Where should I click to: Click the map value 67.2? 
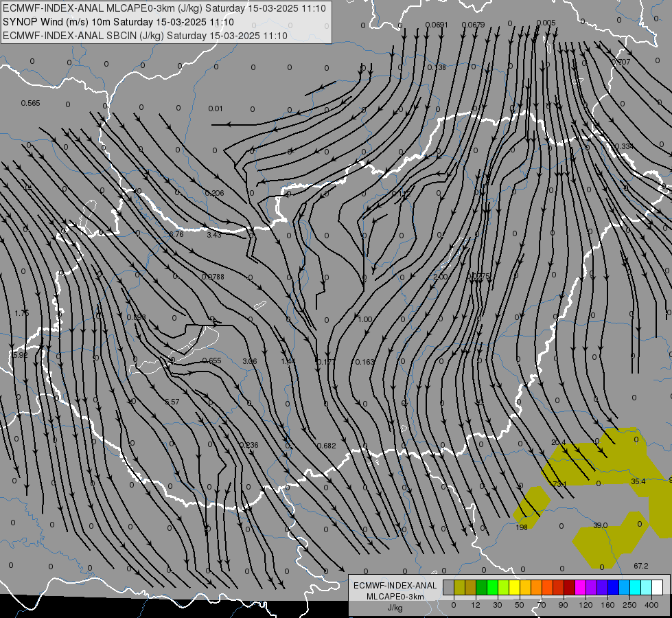point(640,566)
